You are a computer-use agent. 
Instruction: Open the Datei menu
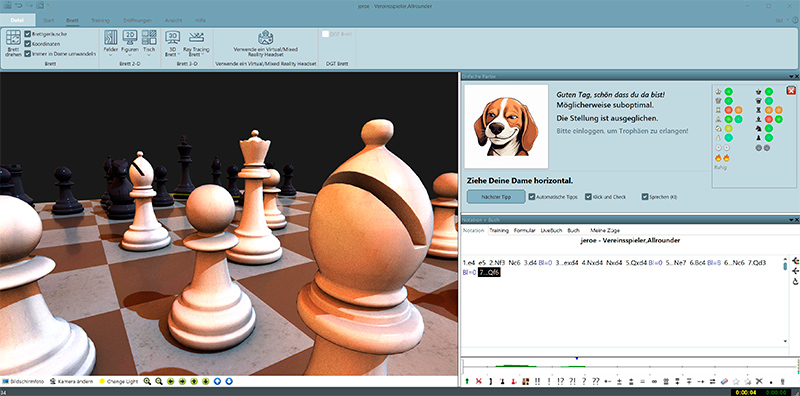(x=17, y=20)
